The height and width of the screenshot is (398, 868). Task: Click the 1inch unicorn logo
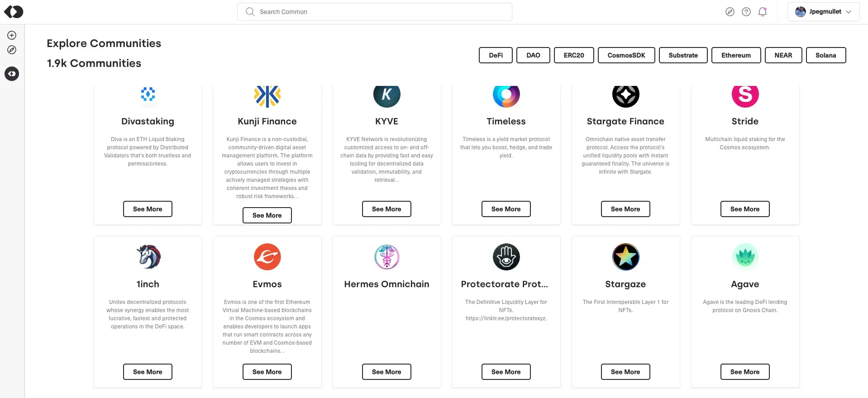pyautogui.click(x=148, y=257)
